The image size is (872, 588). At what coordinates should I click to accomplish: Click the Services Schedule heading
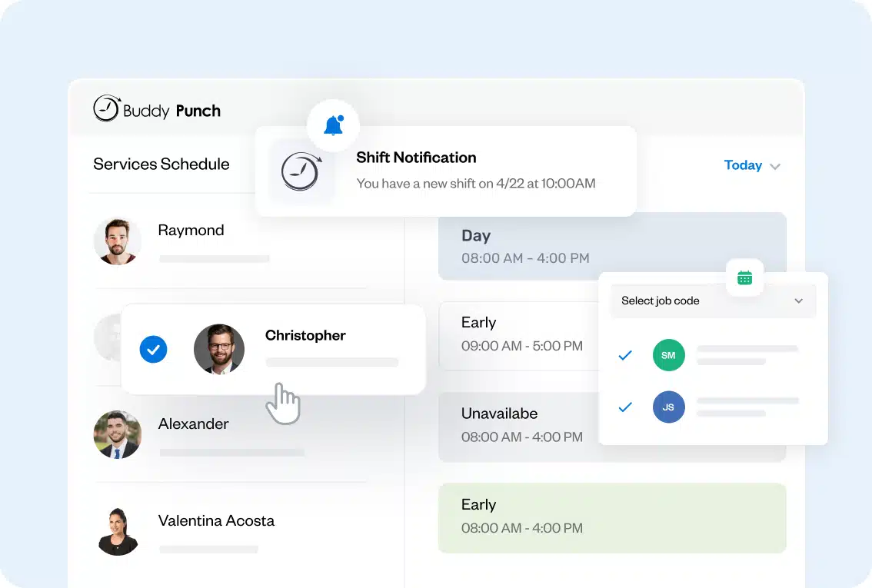click(x=161, y=164)
